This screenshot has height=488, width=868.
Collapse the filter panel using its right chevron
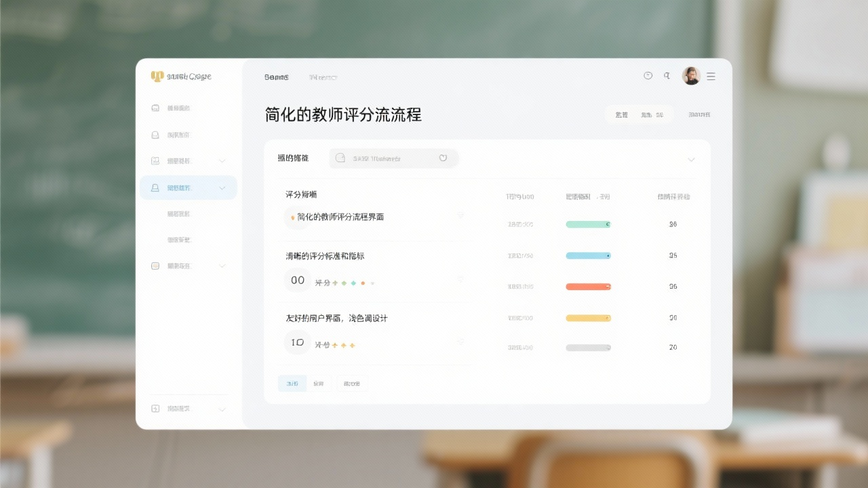(692, 159)
